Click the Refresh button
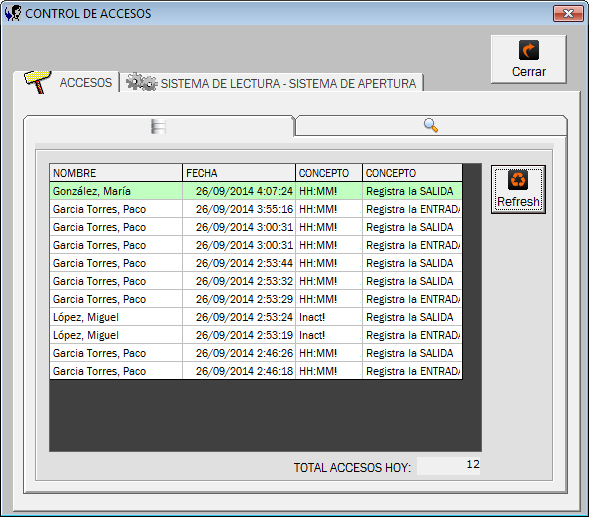Viewport: 589px width, 517px height. [518, 190]
